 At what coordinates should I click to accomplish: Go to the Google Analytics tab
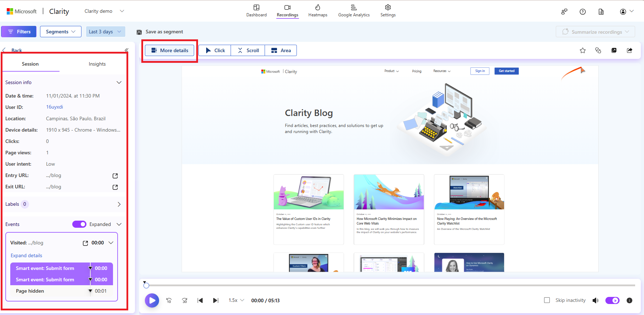tap(354, 11)
